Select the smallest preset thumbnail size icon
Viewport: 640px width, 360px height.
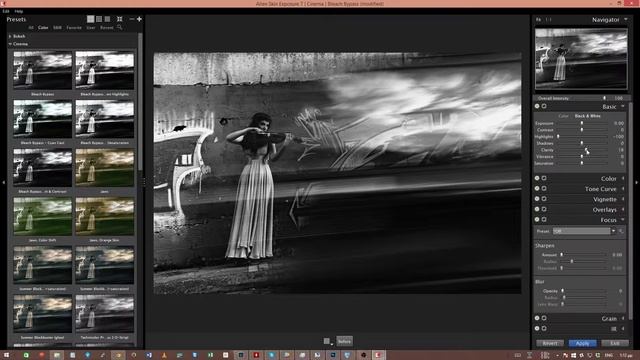[107, 19]
